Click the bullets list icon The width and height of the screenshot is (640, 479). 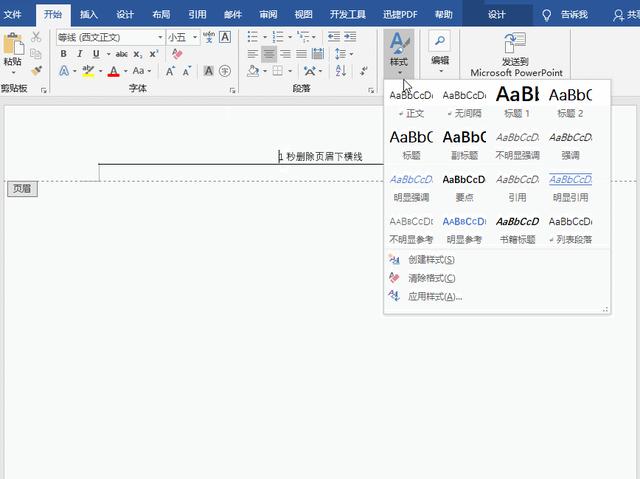click(x=253, y=37)
